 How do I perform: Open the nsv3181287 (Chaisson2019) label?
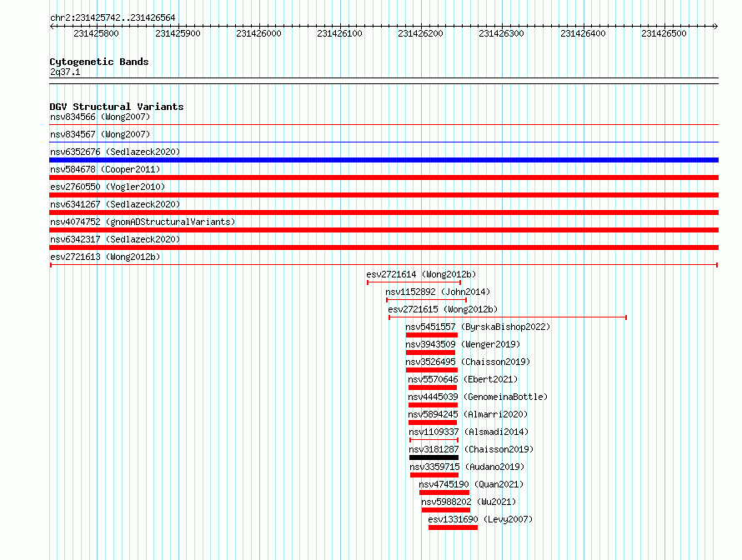[471, 449]
